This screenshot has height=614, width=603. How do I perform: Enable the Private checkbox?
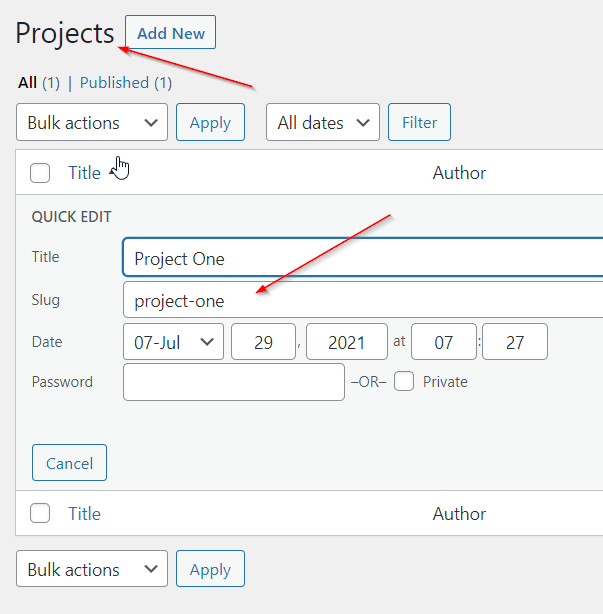pos(404,382)
